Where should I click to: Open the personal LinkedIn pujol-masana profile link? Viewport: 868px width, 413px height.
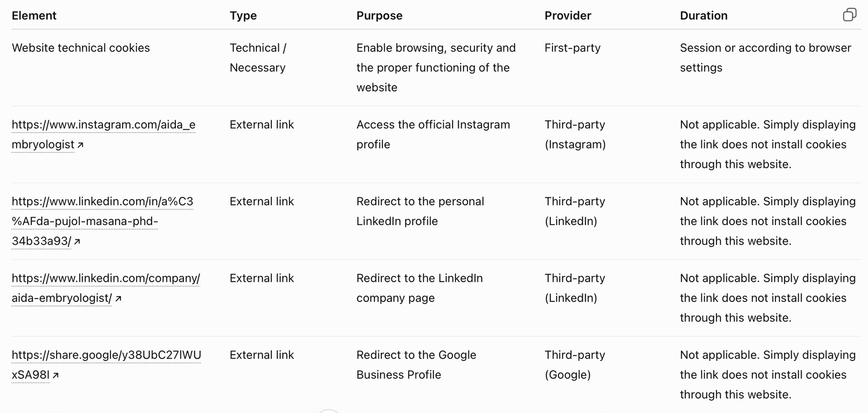(102, 221)
